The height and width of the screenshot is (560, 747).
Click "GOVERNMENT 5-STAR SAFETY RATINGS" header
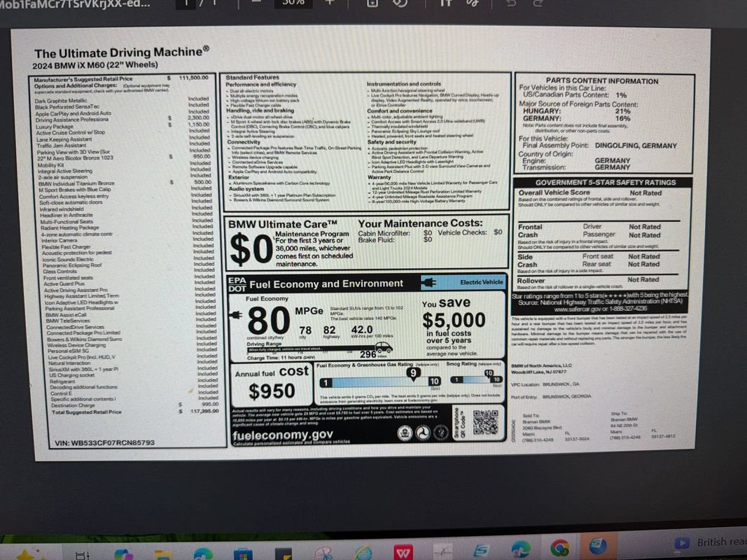[x=606, y=183]
